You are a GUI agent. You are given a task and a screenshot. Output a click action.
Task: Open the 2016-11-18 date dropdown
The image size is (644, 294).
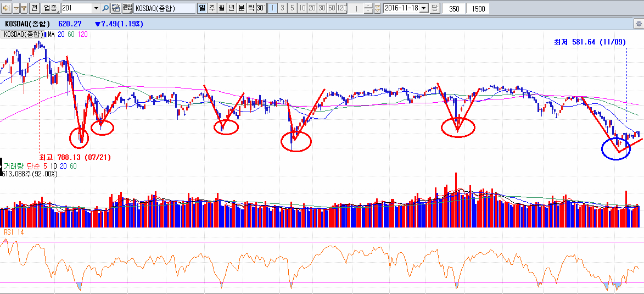[423, 8]
